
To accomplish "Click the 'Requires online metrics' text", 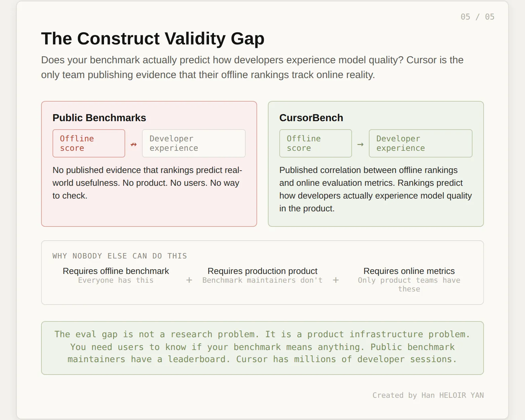I will tap(409, 271).
